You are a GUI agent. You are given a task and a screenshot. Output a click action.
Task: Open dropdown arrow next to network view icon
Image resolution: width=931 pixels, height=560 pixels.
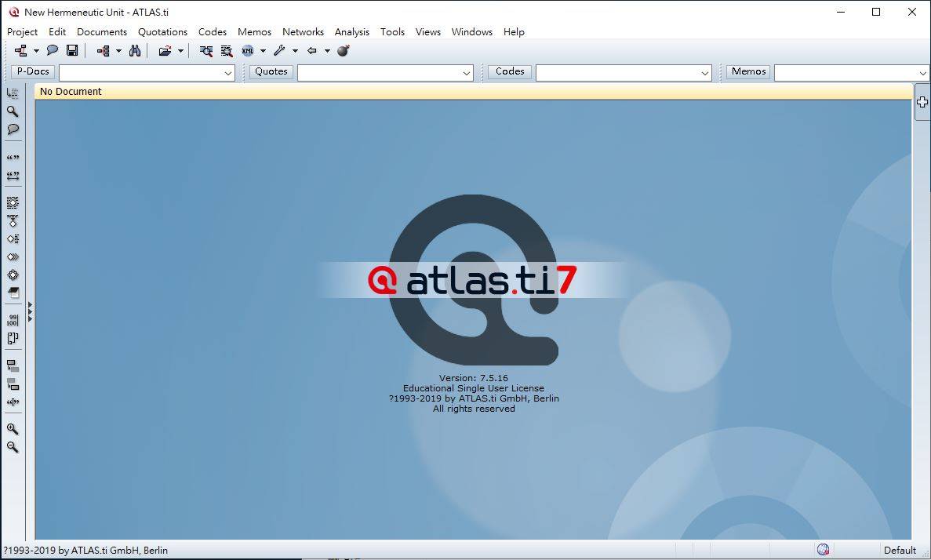point(36,51)
